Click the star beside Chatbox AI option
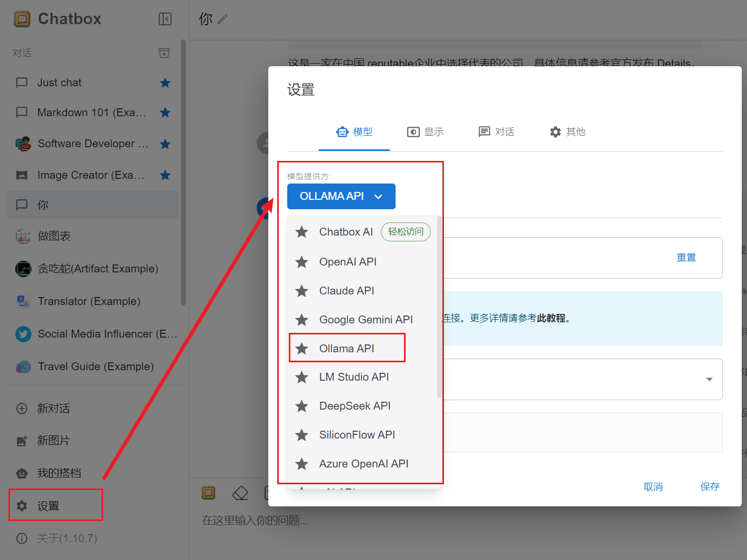 click(301, 232)
